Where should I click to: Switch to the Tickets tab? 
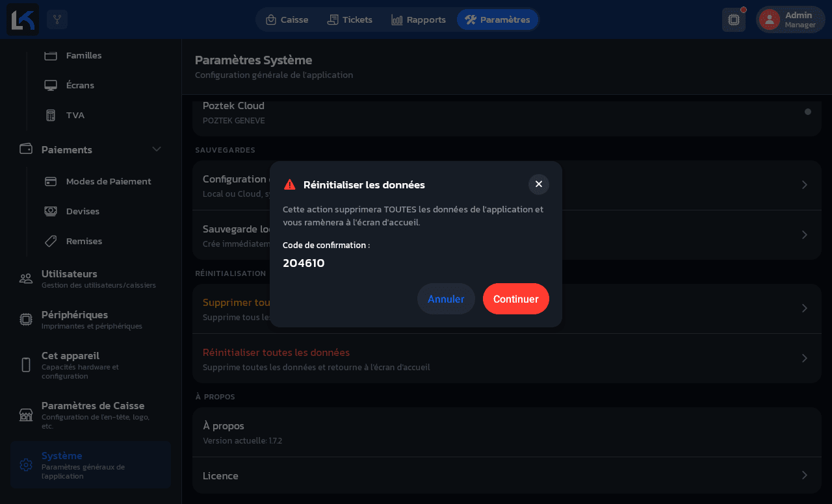click(x=350, y=19)
